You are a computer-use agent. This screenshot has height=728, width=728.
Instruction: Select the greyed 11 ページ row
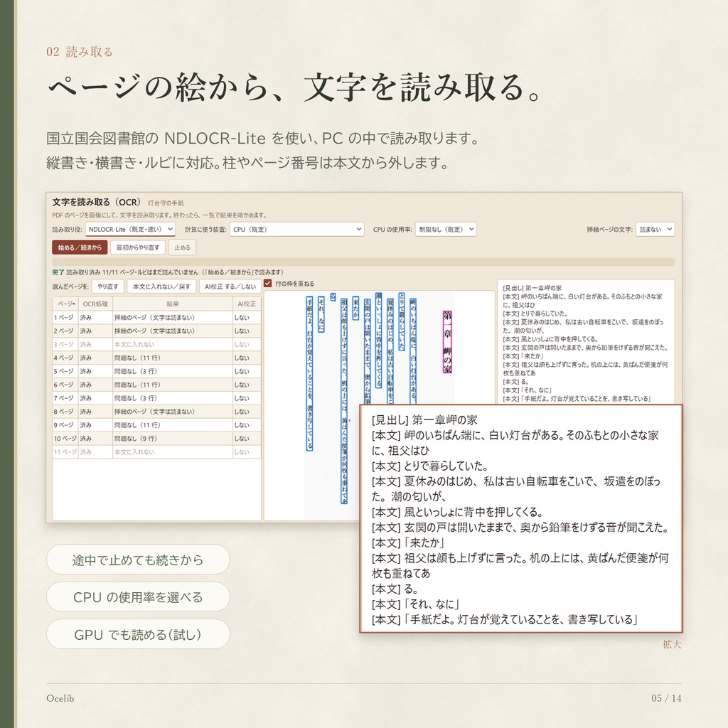pyautogui.click(x=157, y=452)
